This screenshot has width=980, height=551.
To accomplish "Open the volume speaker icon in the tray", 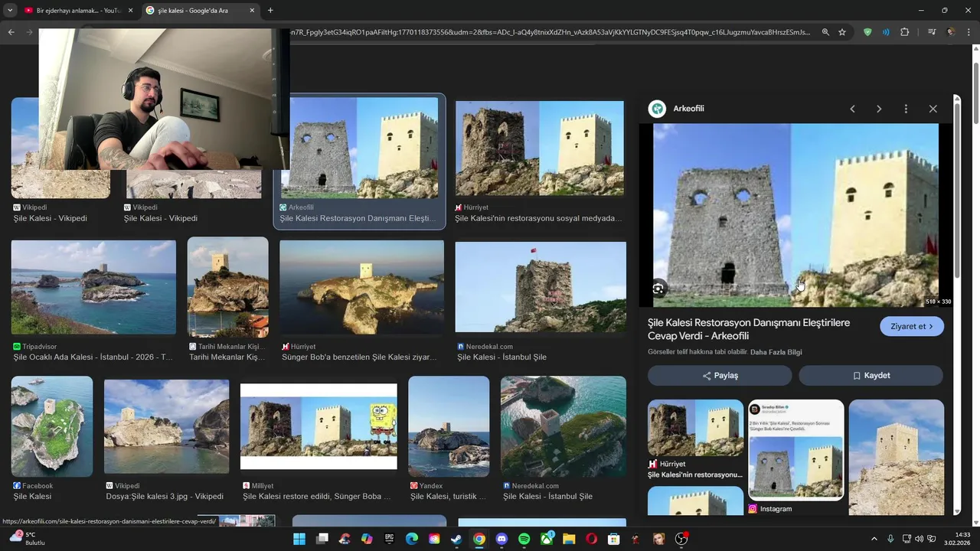I will pos(919,540).
